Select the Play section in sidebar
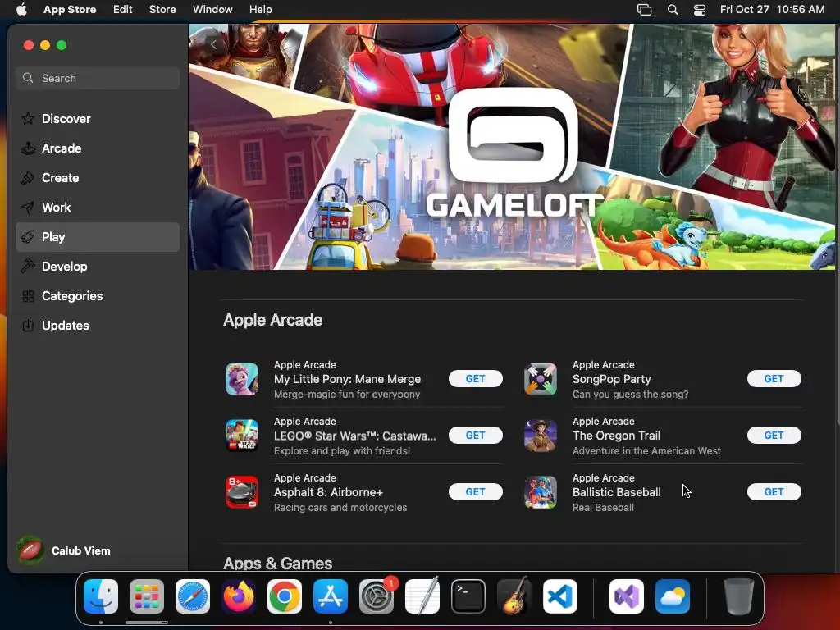 click(98, 237)
